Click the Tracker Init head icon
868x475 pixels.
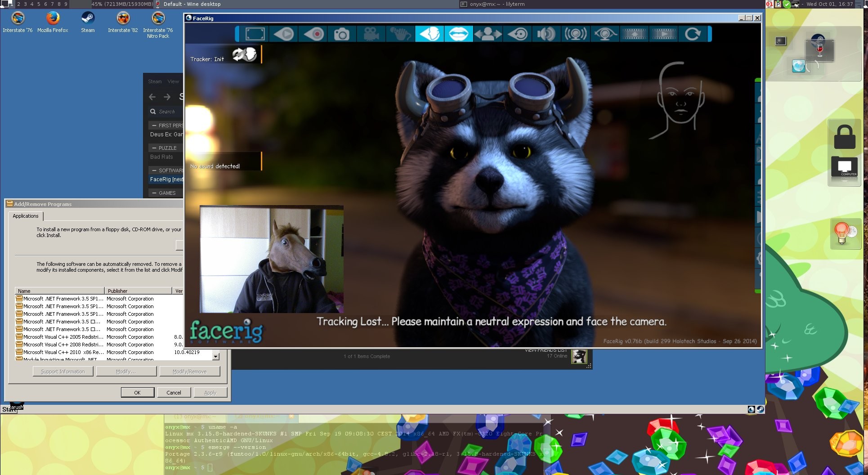point(244,54)
